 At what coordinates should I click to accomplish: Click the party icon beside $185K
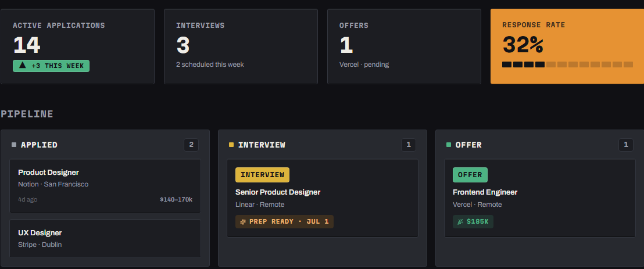coord(460,222)
